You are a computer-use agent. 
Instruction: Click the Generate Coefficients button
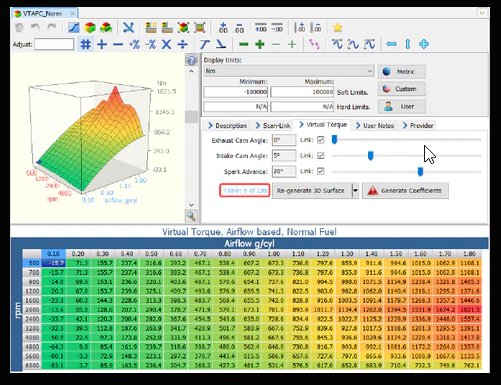tap(405, 190)
